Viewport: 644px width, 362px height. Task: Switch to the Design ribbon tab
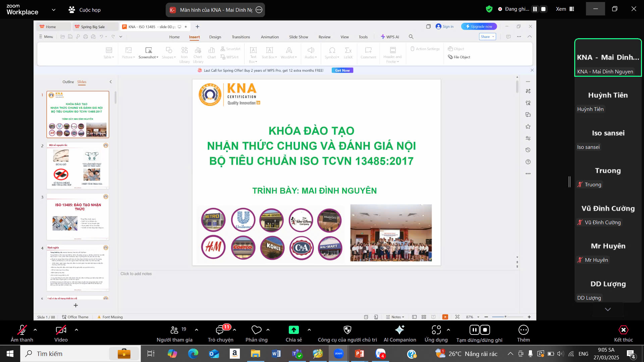(215, 37)
